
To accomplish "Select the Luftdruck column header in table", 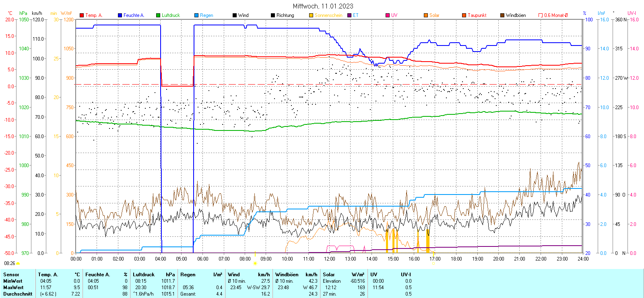I will (x=144, y=275).
